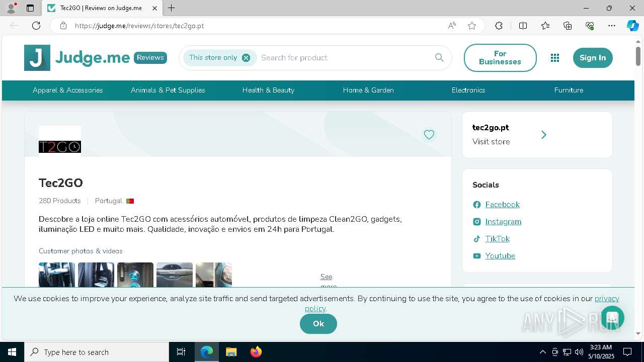
Task: Open the apps grid menu
Action: point(555,58)
